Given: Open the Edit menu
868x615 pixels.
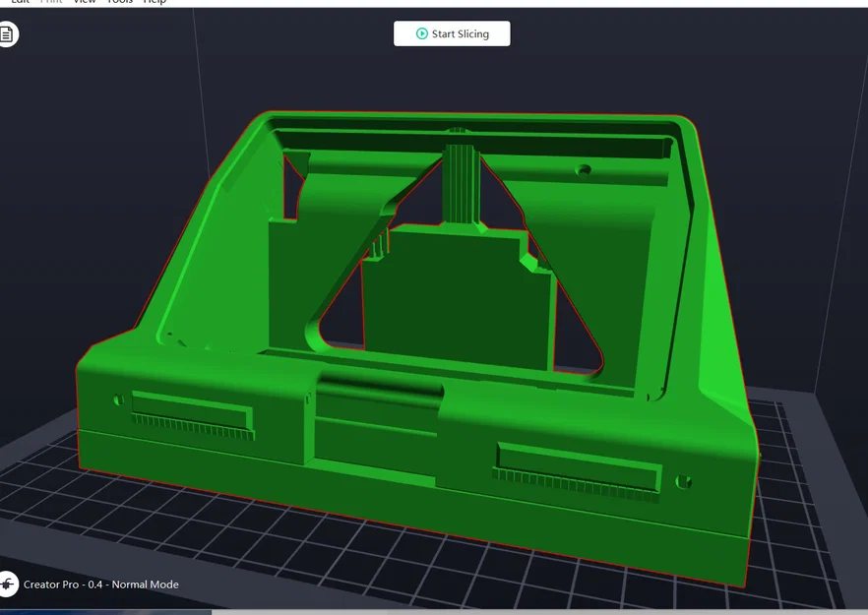Looking at the screenshot, I should pos(21,2).
